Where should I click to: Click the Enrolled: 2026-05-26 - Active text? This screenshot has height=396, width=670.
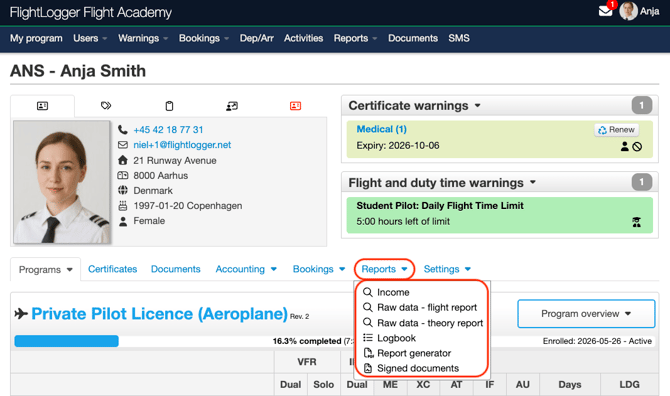click(597, 341)
